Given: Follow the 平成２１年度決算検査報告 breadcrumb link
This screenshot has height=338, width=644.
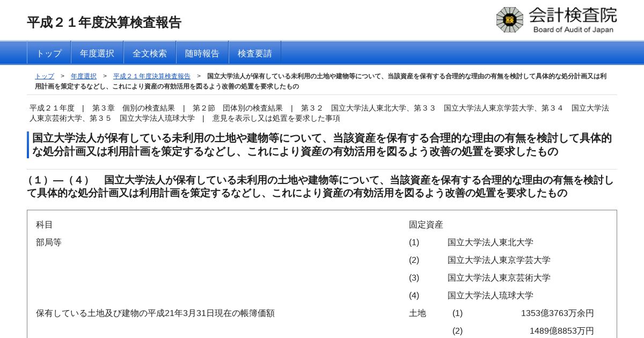Looking at the screenshot, I should [x=152, y=76].
